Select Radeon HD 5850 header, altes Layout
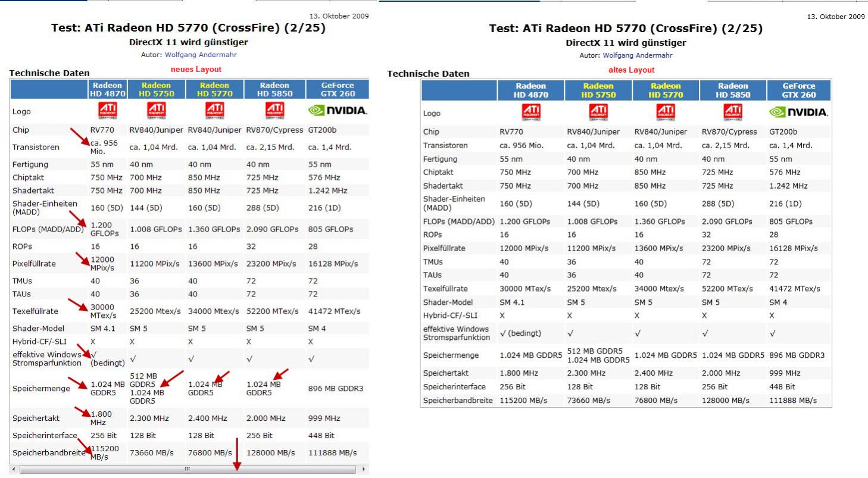Viewport: 868px width, 478px height. [x=733, y=90]
